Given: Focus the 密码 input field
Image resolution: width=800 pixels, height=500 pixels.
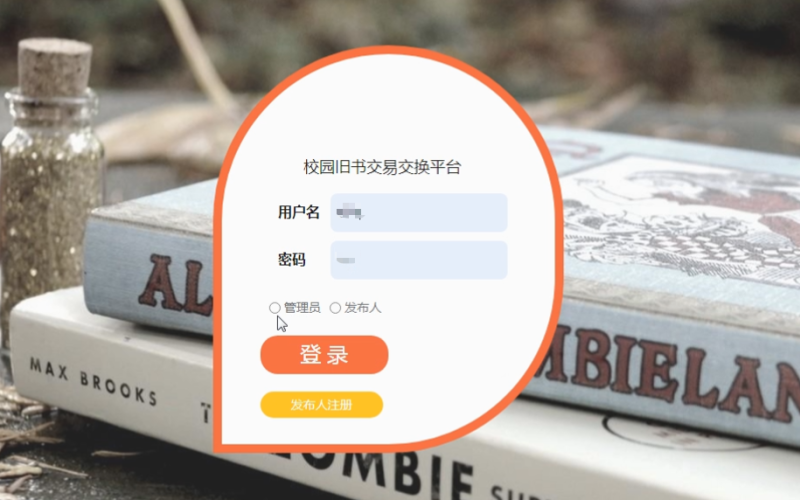Looking at the screenshot, I should point(419,260).
